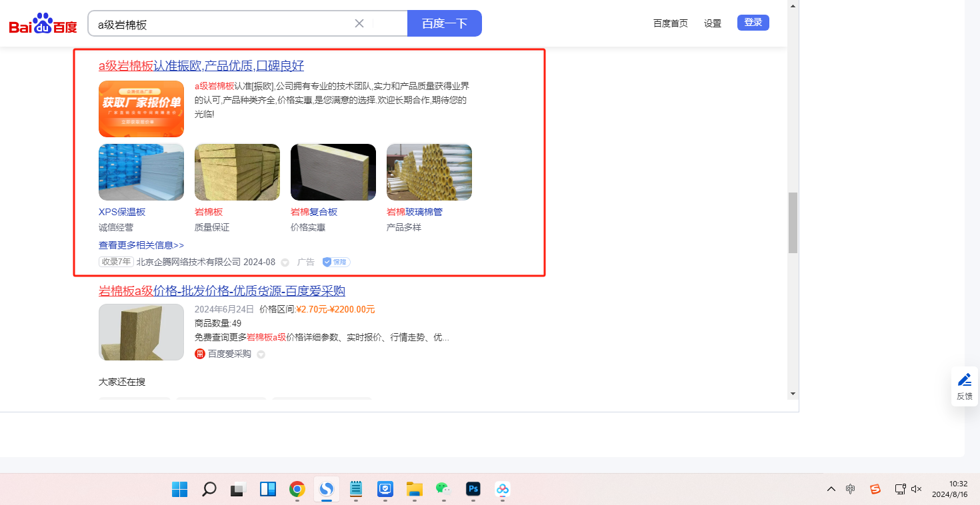This screenshot has width=980, height=505.
Task: Open the Widgets panel in the taskbar
Action: point(268,490)
